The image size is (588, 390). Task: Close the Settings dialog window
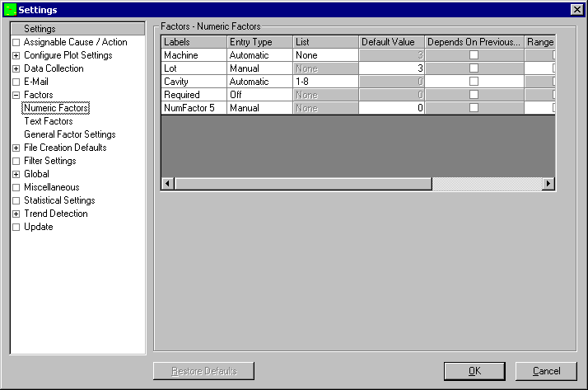coord(576,9)
